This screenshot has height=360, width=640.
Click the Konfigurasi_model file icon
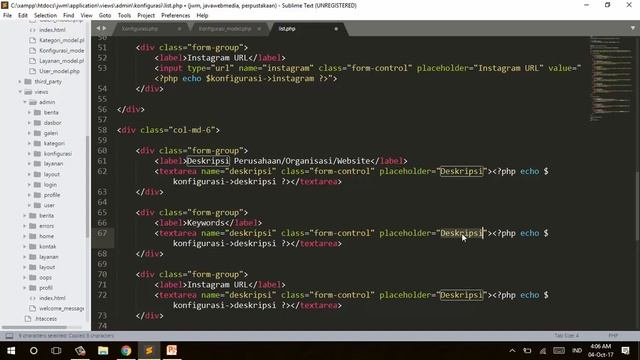click(33, 50)
